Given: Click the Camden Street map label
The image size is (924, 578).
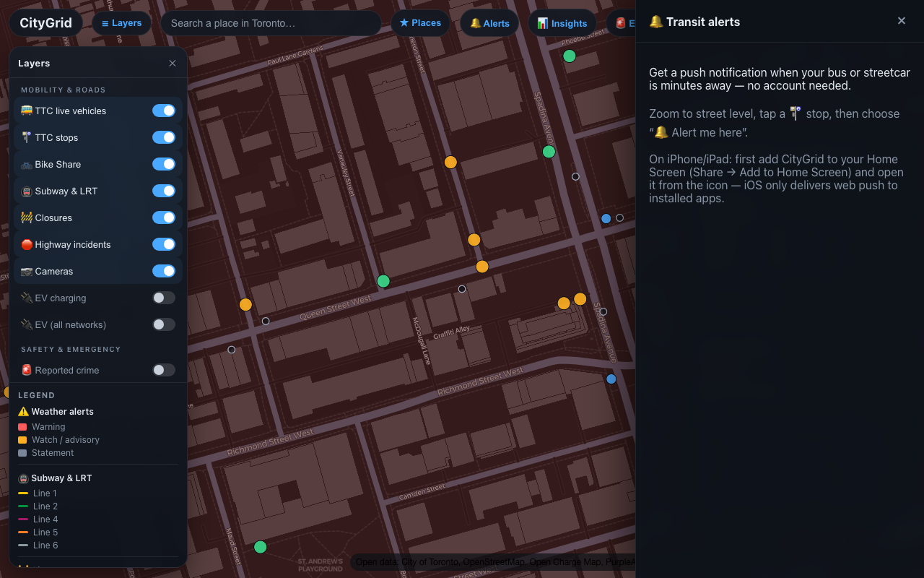Looking at the screenshot, I should pos(422,493).
